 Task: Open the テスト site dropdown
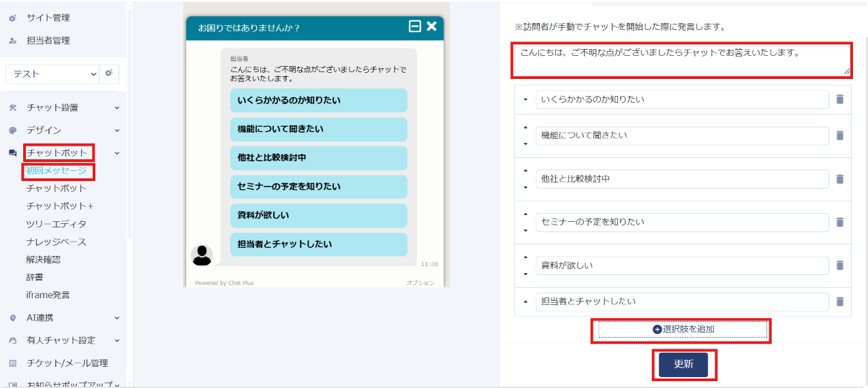52,74
